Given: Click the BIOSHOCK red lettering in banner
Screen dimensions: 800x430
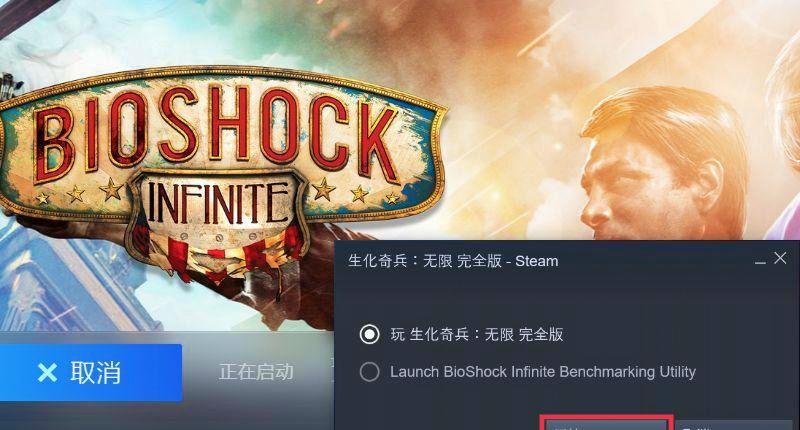Looking at the screenshot, I should (217, 133).
